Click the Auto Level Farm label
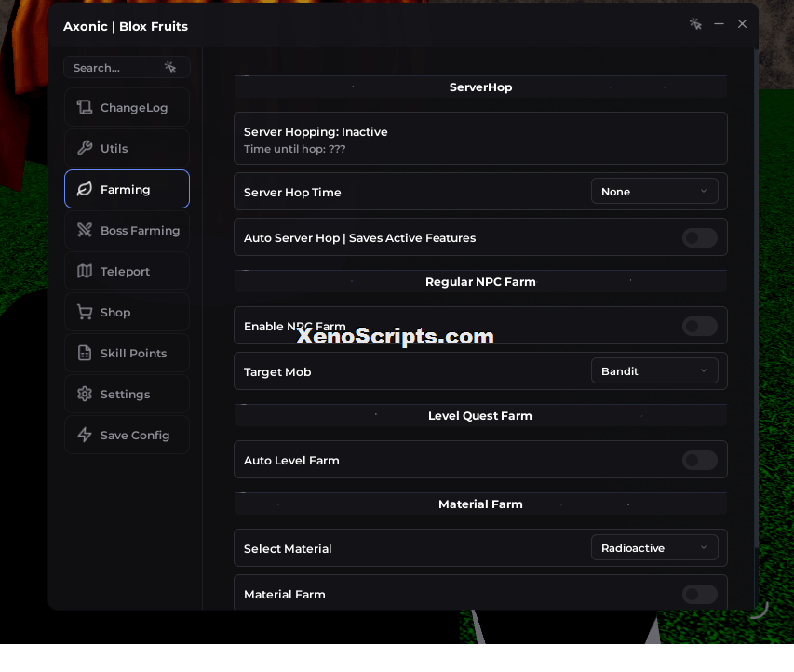The width and height of the screenshot is (794, 672). click(291, 461)
